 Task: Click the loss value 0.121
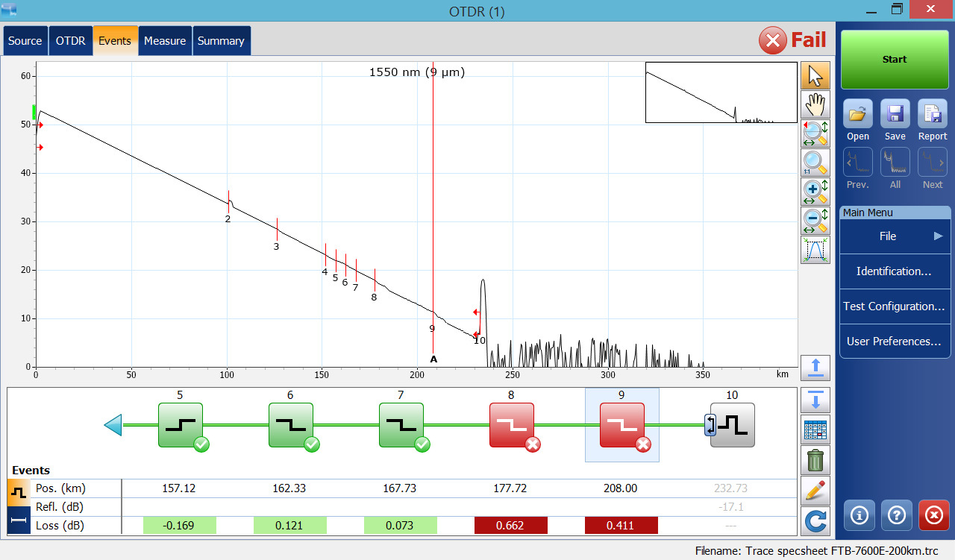coord(290,526)
